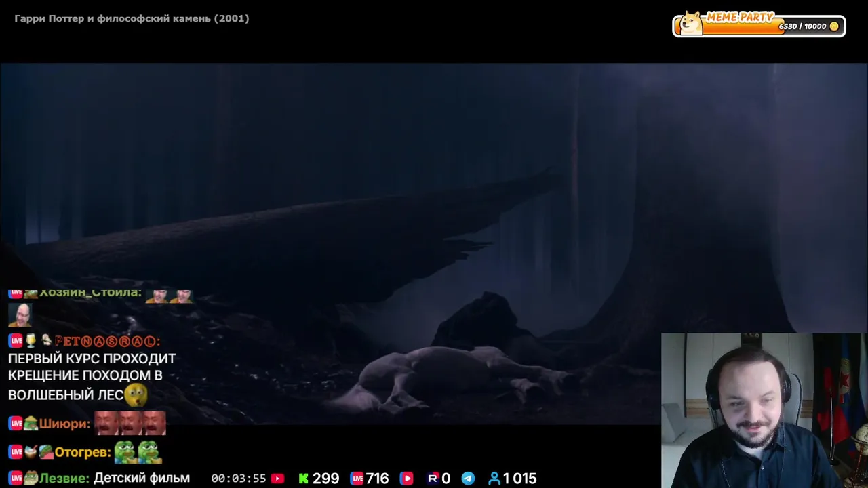868x488 pixels.
Task: Click the green Kick icon next to 299
Action: click(x=303, y=479)
